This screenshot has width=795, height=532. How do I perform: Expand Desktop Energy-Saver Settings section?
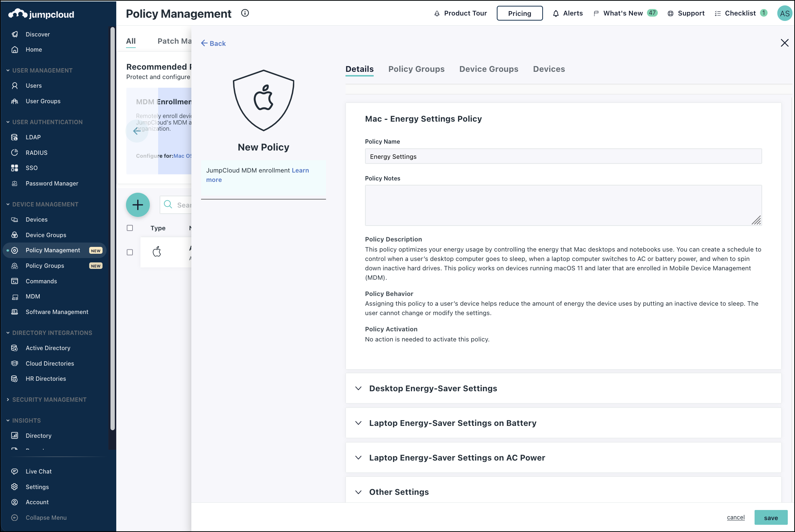pos(433,388)
